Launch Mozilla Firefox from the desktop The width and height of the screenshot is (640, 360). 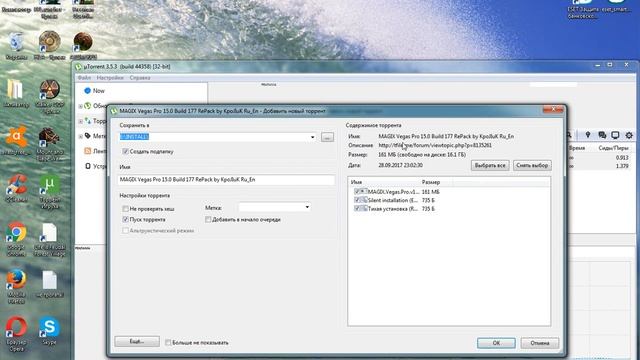pyautogui.click(x=16, y=282)
